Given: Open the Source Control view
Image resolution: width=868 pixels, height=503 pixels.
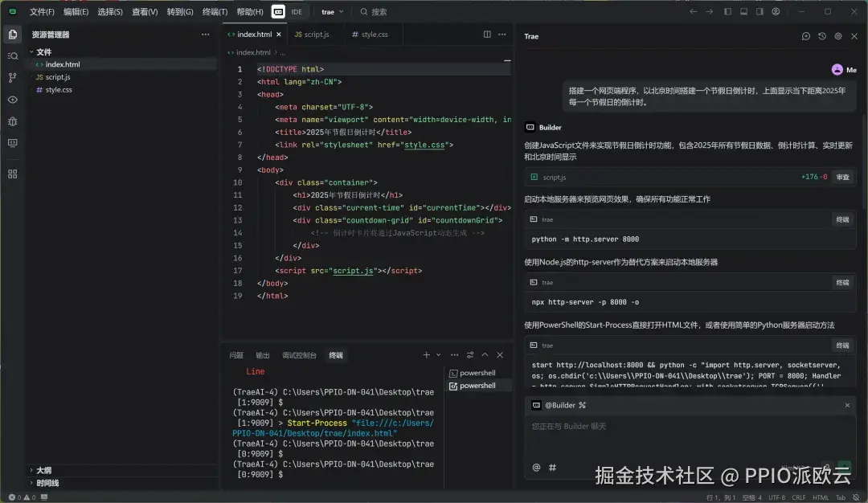Looking at the screenshot, I should [x=12, y=78].
